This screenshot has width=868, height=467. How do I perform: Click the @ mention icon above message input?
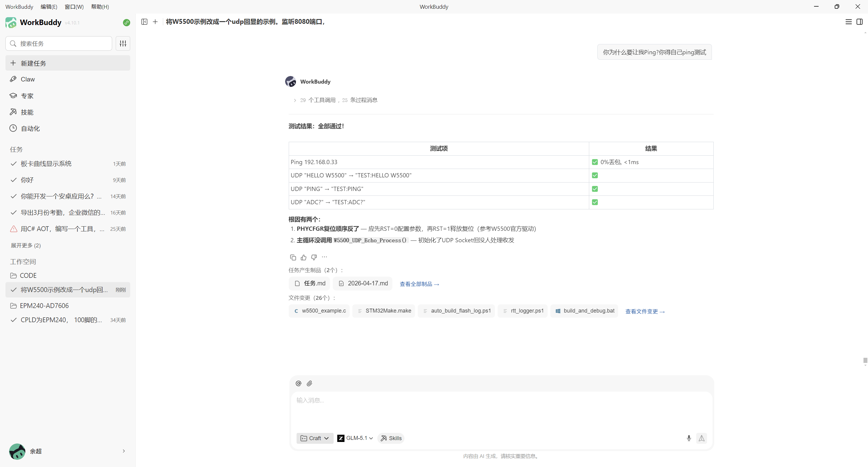[x=298, y=383]
